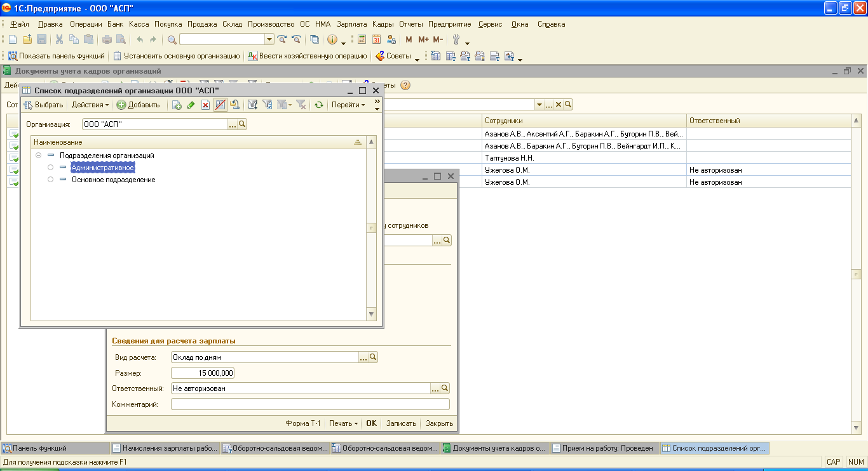The image size is (868, 471).
Task: Click the Форма Т-1 button
Action: pos(303,423)
